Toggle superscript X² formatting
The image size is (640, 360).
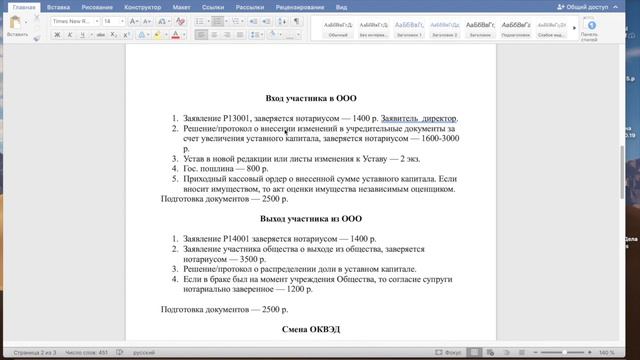127,35
